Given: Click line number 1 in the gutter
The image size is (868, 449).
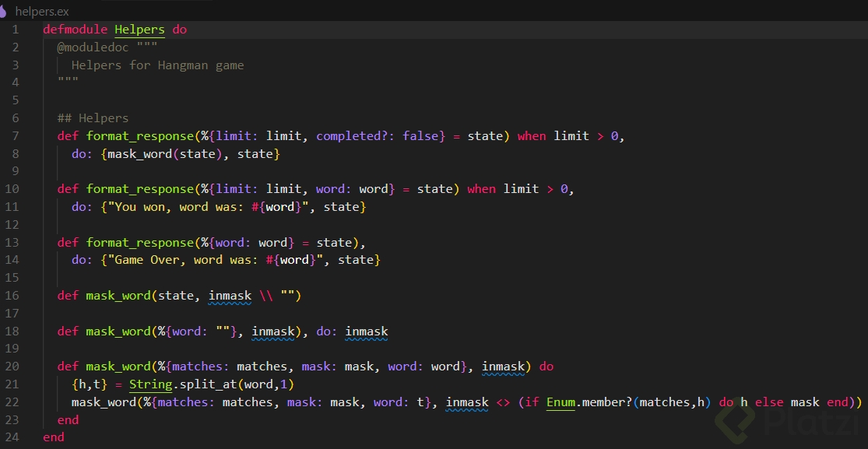Looking at the screenshot, I should (x=15, y=30).
